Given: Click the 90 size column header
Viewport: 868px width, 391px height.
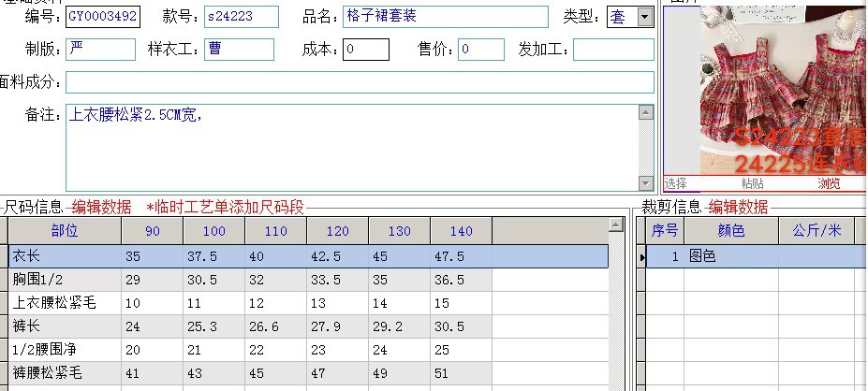Looking at the screenshot, I should 153,231.
